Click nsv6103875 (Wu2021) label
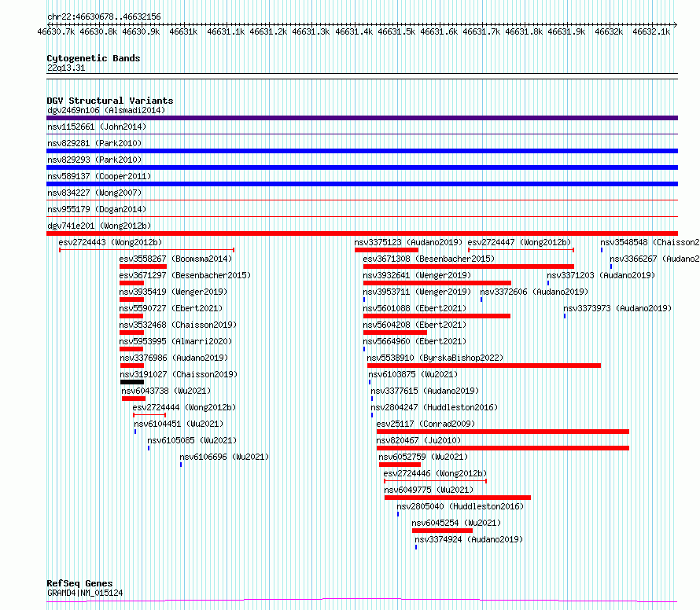The width and height of the screenshot is (700, 610). click(x=413, y=374)
